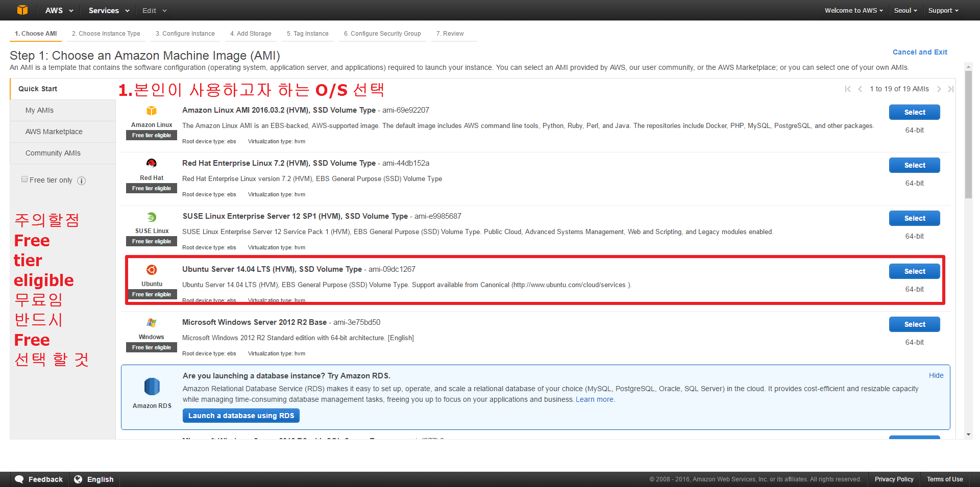
Task: Open the Privacy Policy link
Action: [x=894, y=479]
